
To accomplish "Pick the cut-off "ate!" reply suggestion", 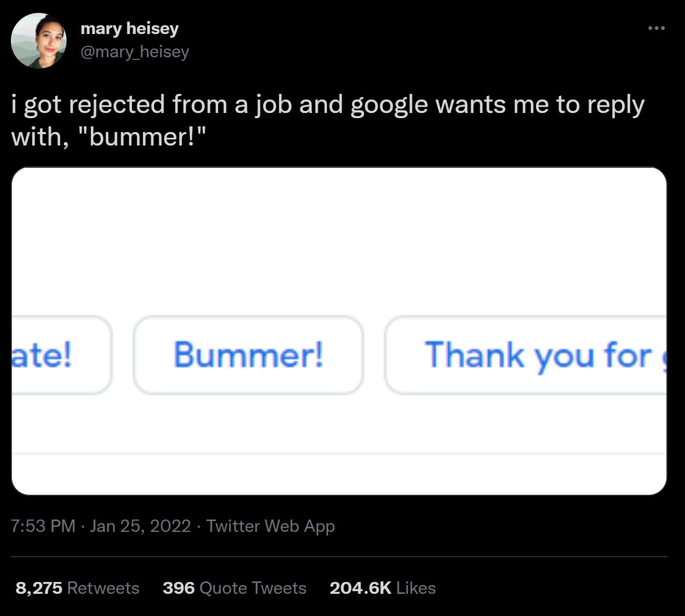I will [x=57, y=355].
